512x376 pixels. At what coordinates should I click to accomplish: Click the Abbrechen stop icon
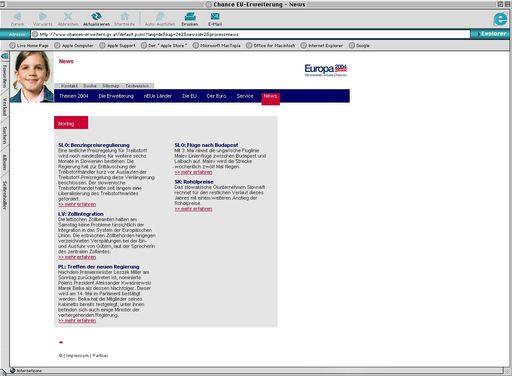(68, 16)
